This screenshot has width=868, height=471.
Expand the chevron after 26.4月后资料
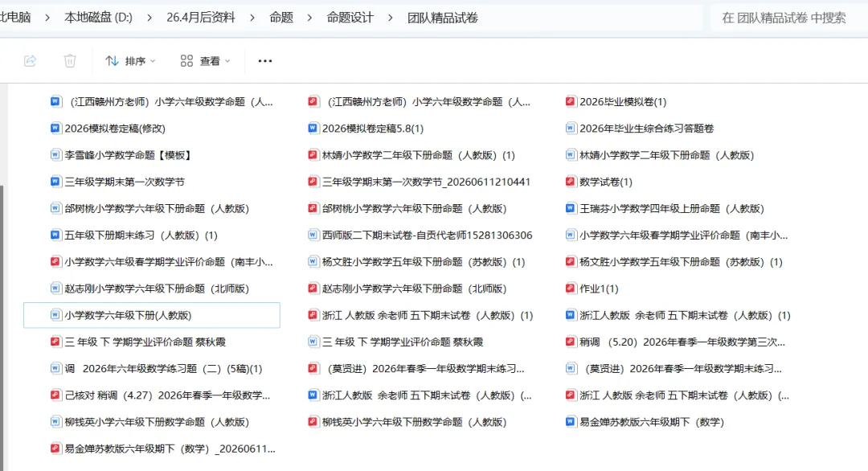click(252, 18)
